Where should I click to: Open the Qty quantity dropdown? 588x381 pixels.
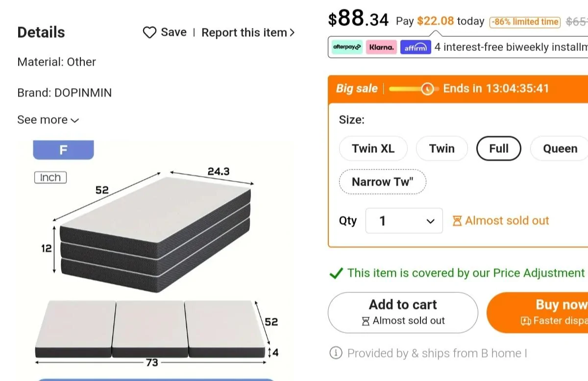coord(404,221)
